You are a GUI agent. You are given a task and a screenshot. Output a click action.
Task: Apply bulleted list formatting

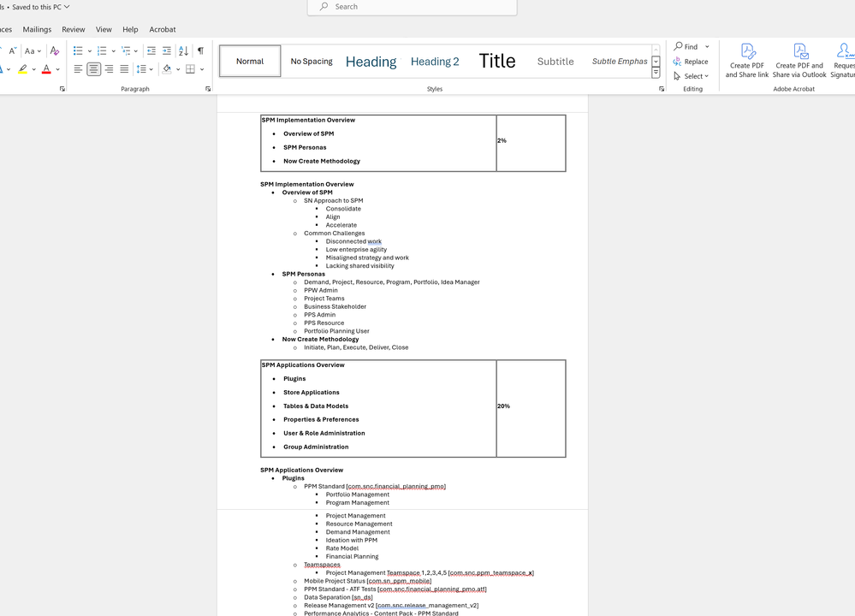(x=77, y=50)
